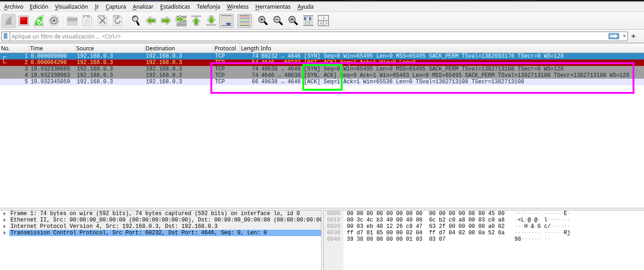Open the Visualización menu
This screenshot has width=644, height=270.
pyautogui.click(x=71, y=6)
